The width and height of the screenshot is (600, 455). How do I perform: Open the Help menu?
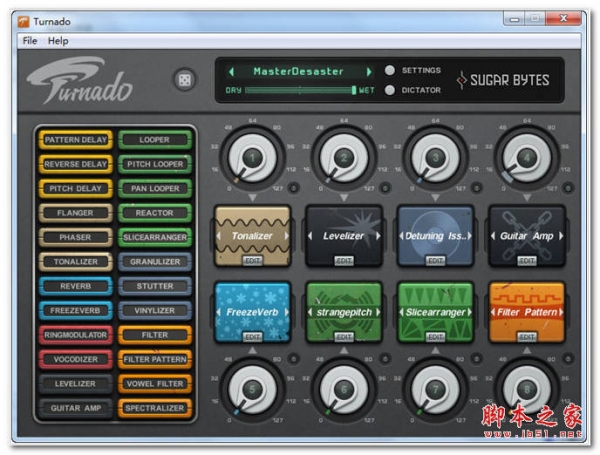click(58, 41)
